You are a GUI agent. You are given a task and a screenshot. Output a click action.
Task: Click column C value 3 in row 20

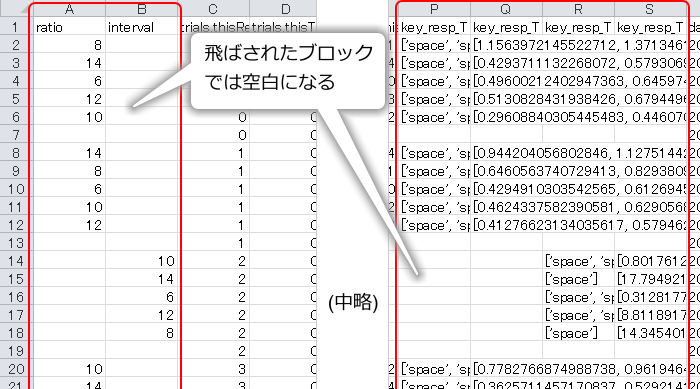pos(213,369)
